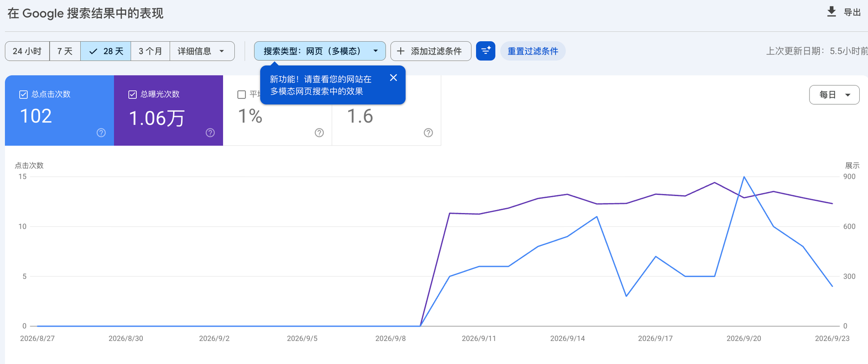Viewport: 868px width, 364px height.
Task: Click clicks peak point on 2026/9/20
Action: point(744,177)
